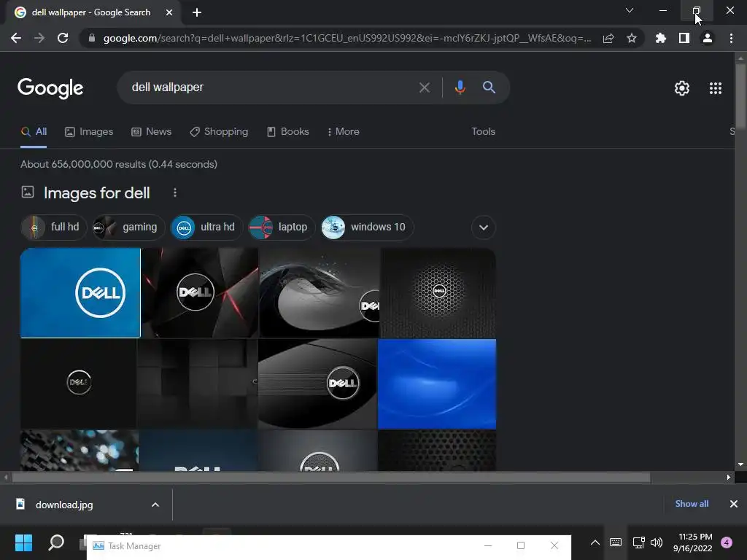This screenshot has height=560, width=747.
Task: Open the downloaded download.jpg file
Action: tap(64, 505)
